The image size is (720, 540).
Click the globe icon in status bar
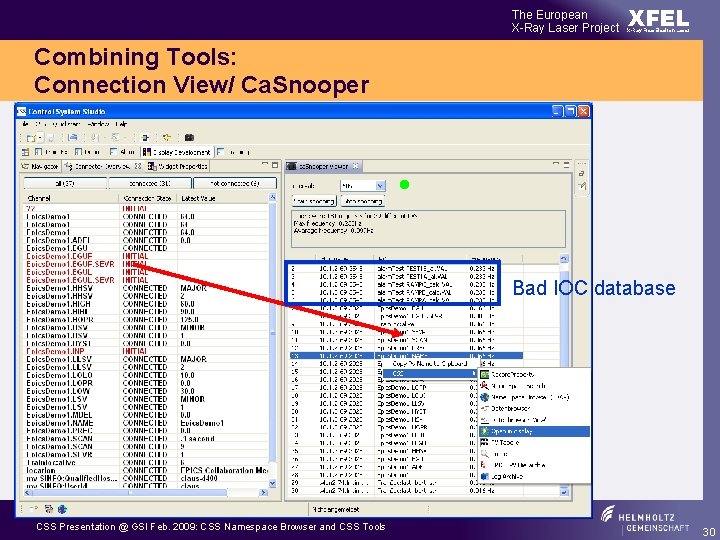pos(62,509)
